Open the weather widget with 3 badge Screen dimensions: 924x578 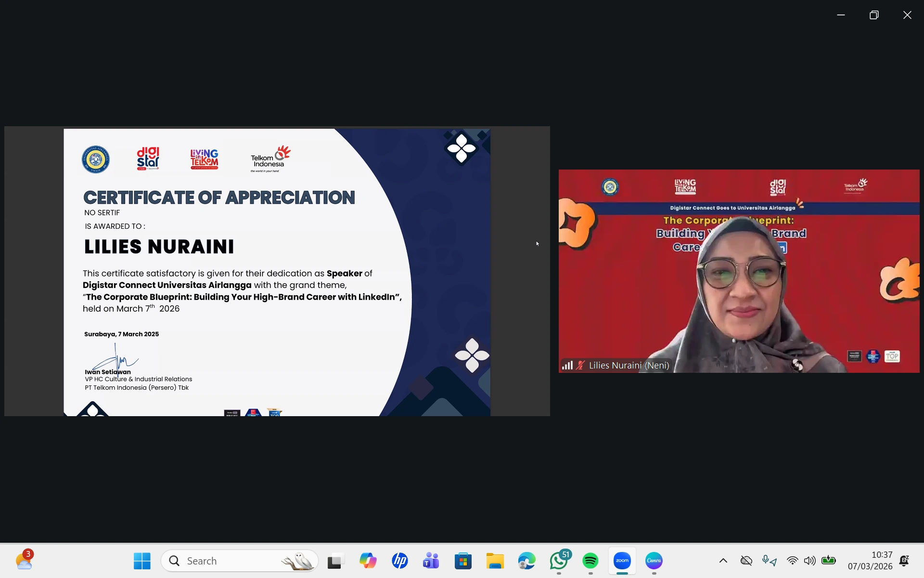tap(24, 560)
